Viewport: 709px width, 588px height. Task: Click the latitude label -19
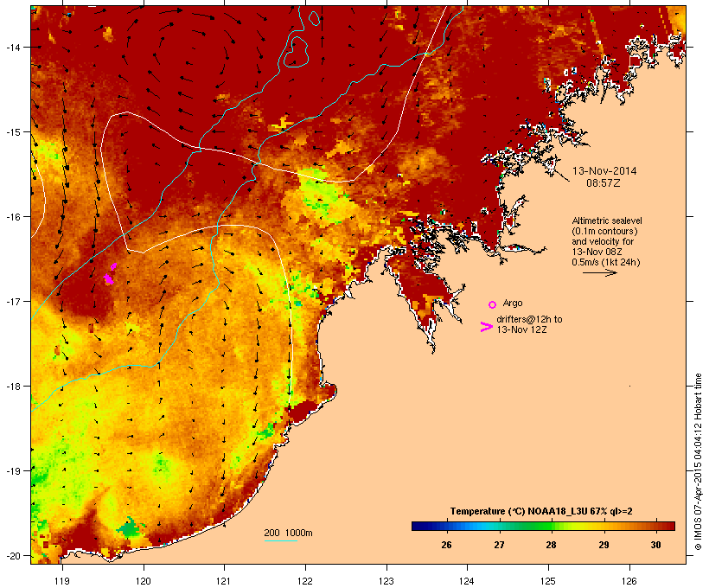12,471
